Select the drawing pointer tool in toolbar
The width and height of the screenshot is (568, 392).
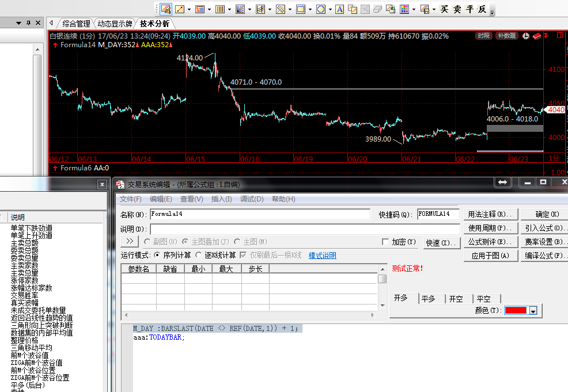coord(166,9)
